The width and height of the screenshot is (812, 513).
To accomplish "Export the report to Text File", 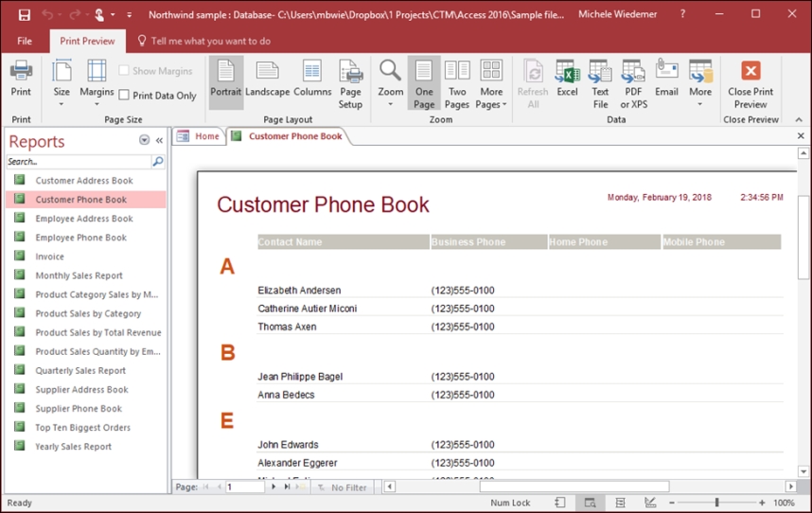I will point(600,84).
